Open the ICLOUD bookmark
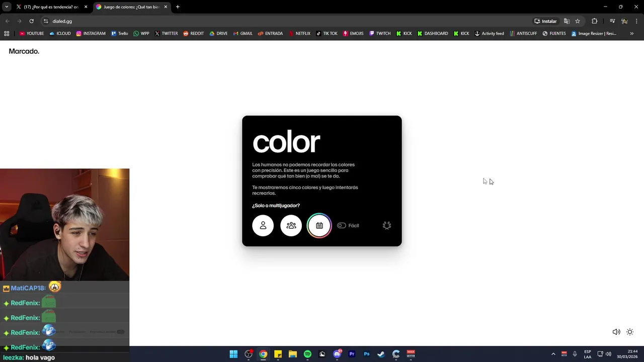Screen dimensions: 644x362 coord(60,34)
